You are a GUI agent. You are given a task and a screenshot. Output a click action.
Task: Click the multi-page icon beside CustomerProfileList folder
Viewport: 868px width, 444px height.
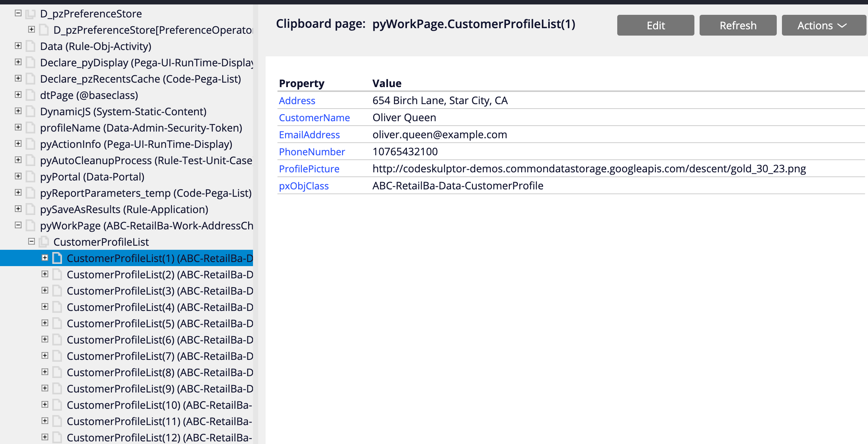[x=44, y=242]
